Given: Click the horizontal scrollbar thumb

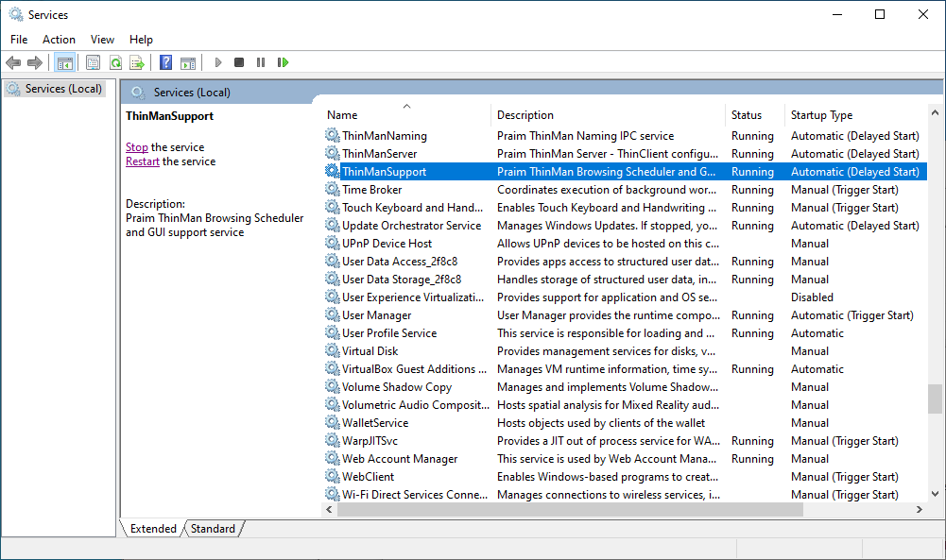Looking at the screenshot, I should [570, 509].
